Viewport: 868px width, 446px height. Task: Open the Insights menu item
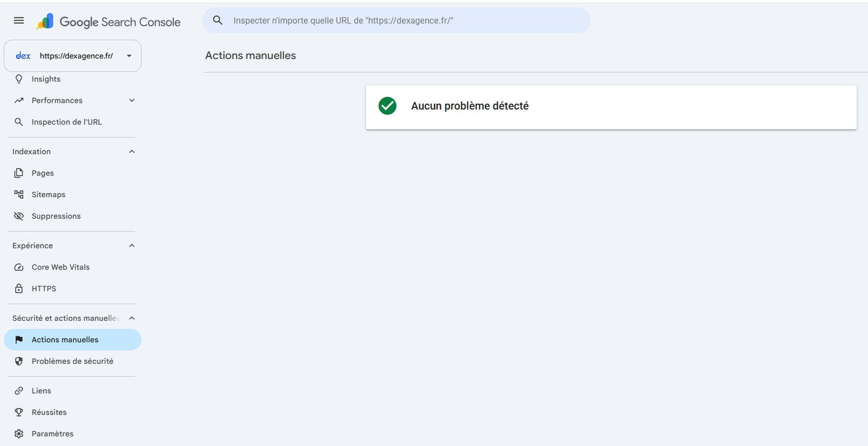pos(73,79)
